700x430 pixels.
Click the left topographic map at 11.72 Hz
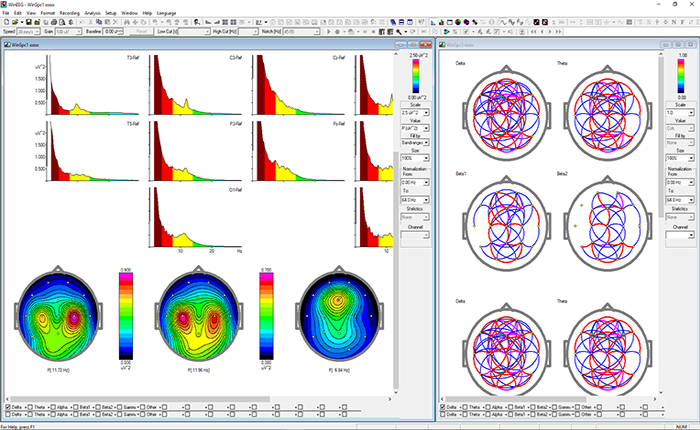[58, 317]
